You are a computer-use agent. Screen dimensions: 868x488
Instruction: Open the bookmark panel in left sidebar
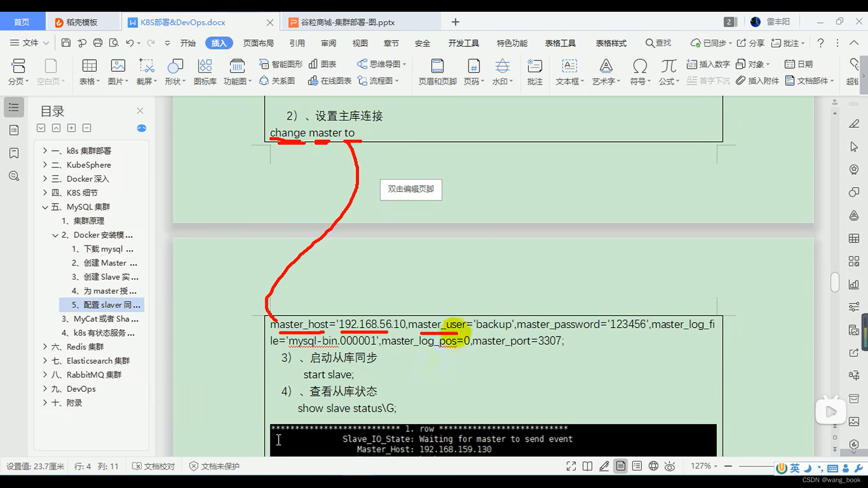[x=14, y=153]
